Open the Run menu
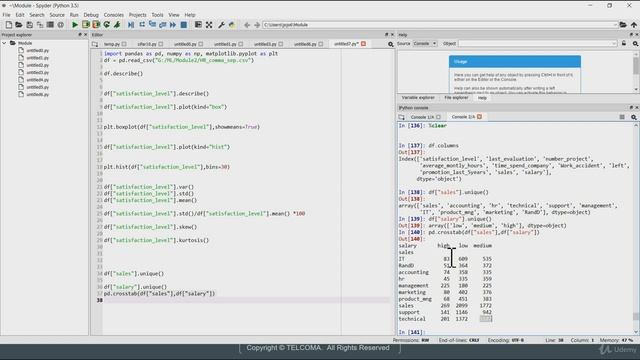The height and width of the screenshot is (360, 640). tap(74, 15)
